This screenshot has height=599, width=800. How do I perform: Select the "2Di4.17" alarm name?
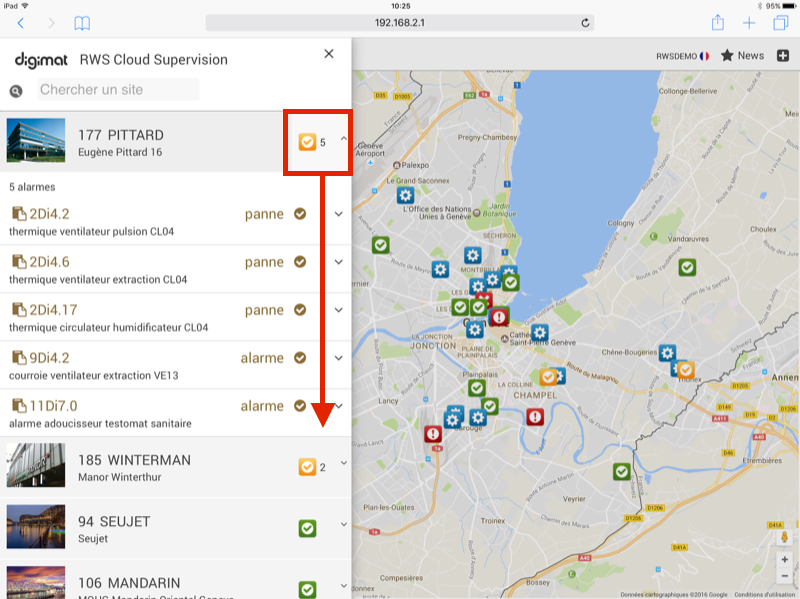click(53, 310)
